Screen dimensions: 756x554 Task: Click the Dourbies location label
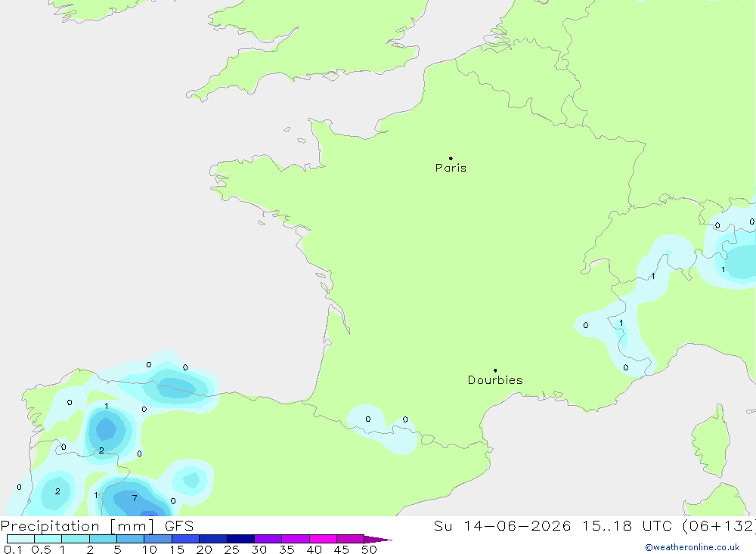click(495, 380)
